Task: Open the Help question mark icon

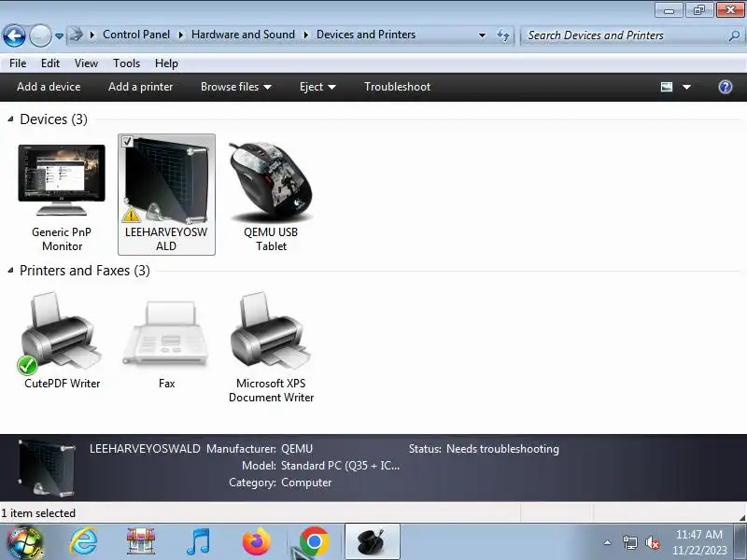Action: [x=726, y=87]
